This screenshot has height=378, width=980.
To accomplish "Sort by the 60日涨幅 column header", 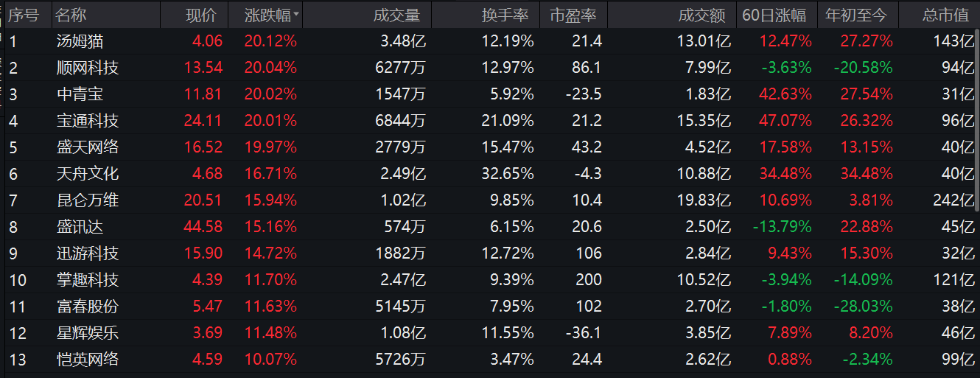I will tap(774, 15).
